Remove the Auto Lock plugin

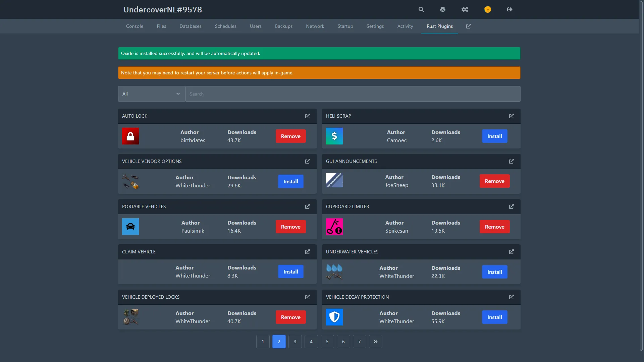click(x=290, y=136)
